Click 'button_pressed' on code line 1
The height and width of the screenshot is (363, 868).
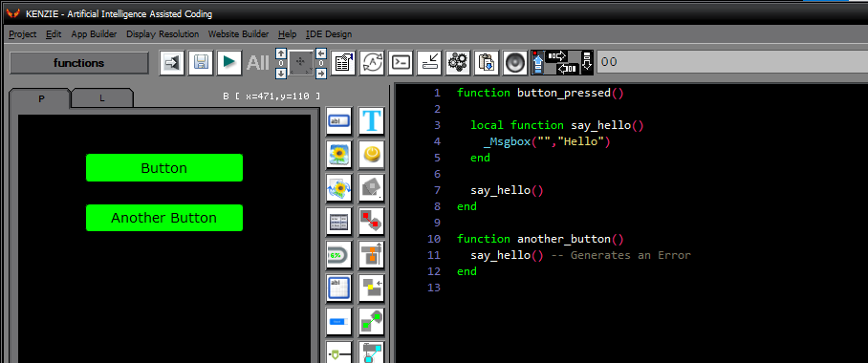tap(564, 93)
